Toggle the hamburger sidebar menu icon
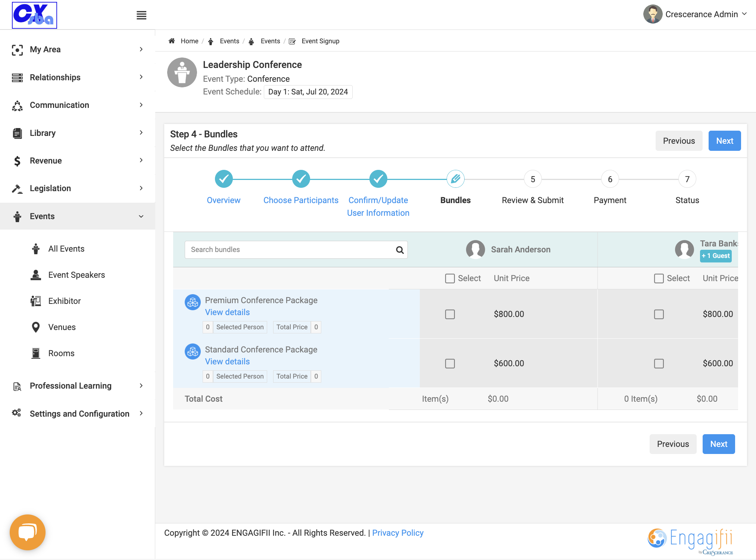This screenshot has height=560, width=756. [x=141, y=15]
